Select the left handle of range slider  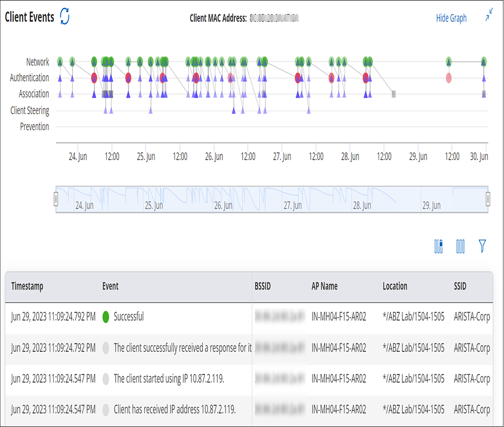(56, 199)
